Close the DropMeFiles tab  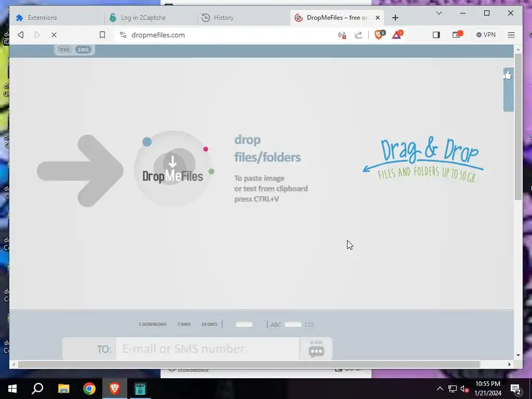click(x=378, y=18)
